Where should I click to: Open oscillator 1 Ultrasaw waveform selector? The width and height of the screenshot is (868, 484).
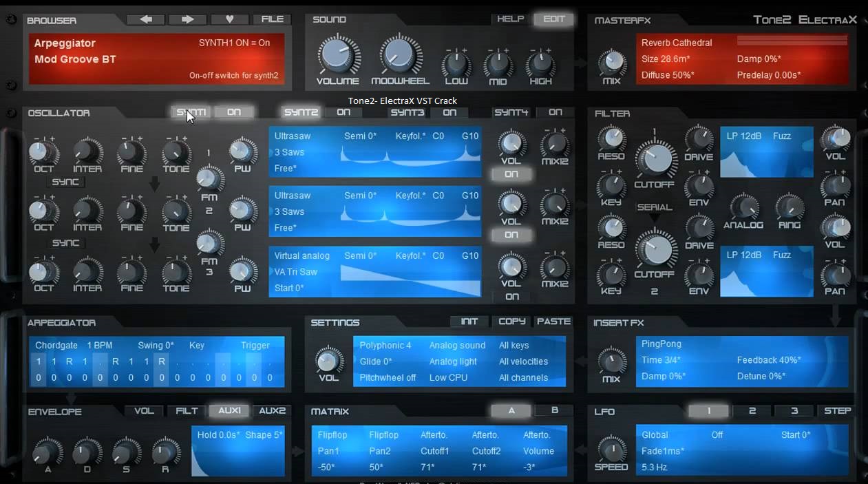(293, 136)
